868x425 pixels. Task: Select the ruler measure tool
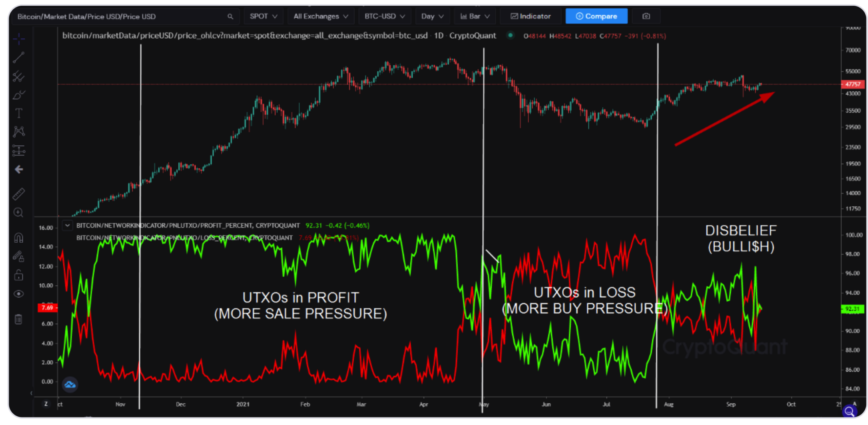[x=19, y=194]
